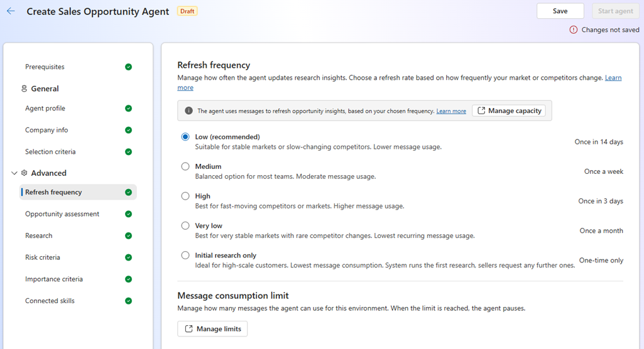The image size is (644, 349).
Task: Select the High refresh frequency option
Action: (185, 196)
